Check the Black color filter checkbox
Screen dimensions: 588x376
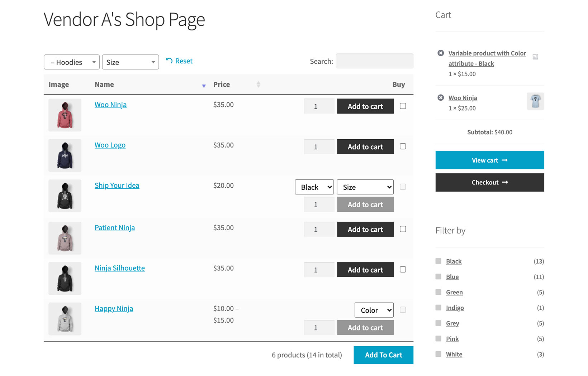(x=438, y=261)
